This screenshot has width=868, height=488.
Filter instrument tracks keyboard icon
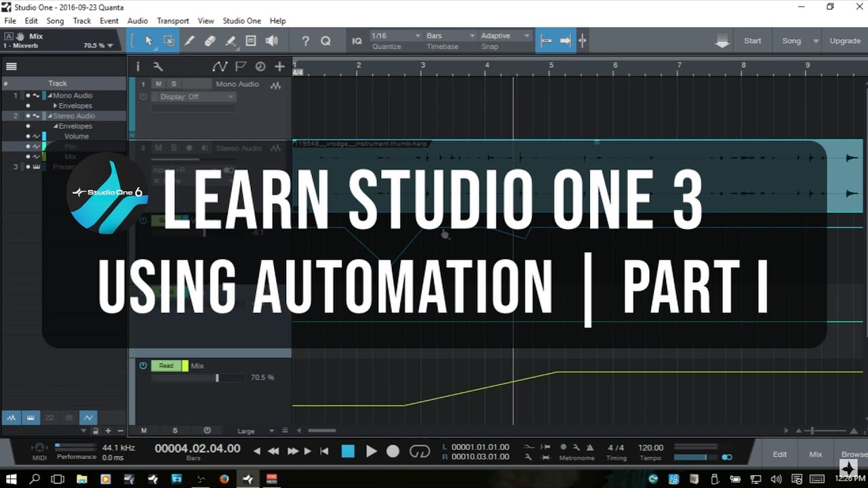[31, 418]
